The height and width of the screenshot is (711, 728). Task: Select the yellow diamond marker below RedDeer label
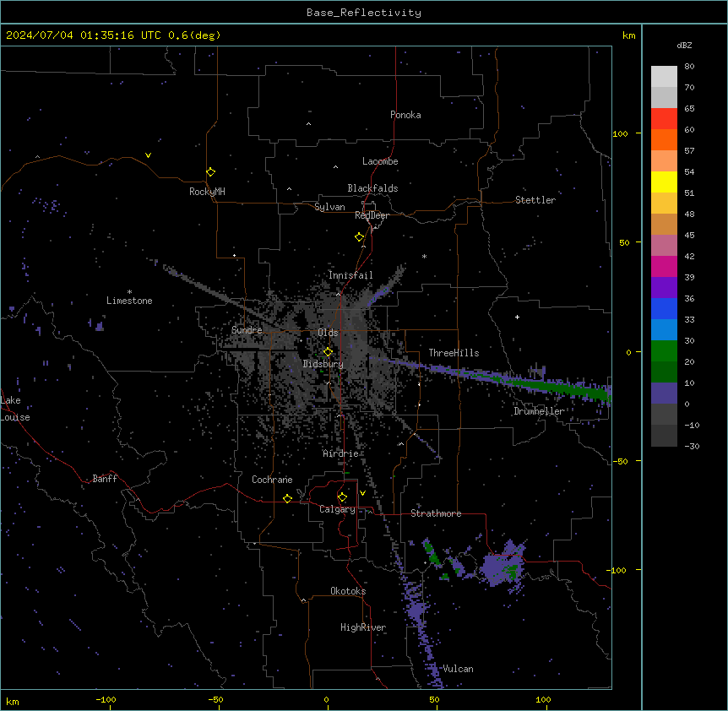coord(359,237)
